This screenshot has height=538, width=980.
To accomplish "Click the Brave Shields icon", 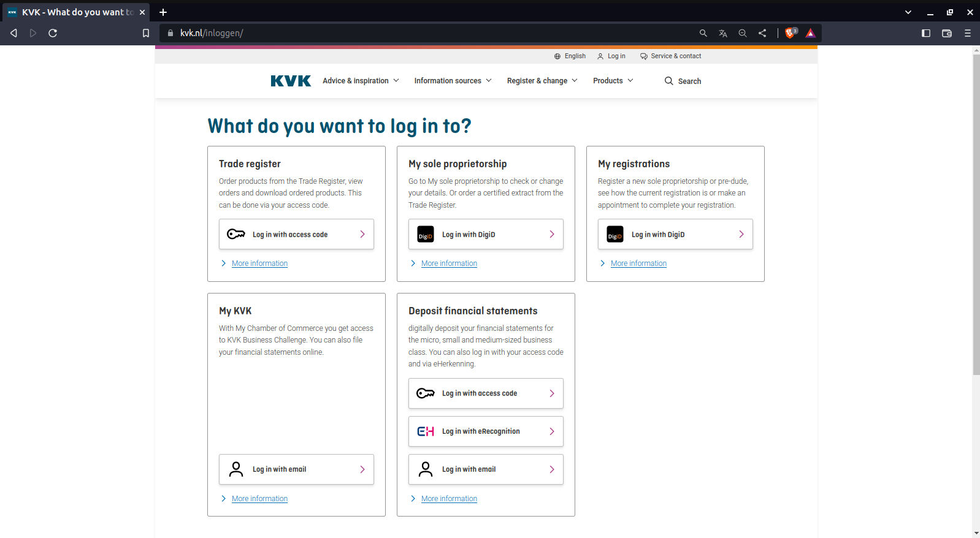I will pos(790,33).
